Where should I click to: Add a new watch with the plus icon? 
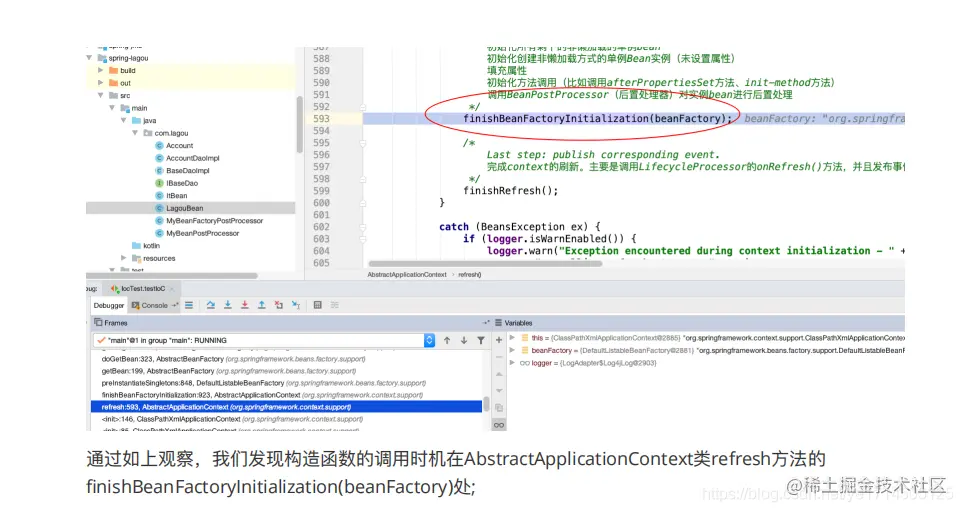pyautogui.click(x=499, y=339)
